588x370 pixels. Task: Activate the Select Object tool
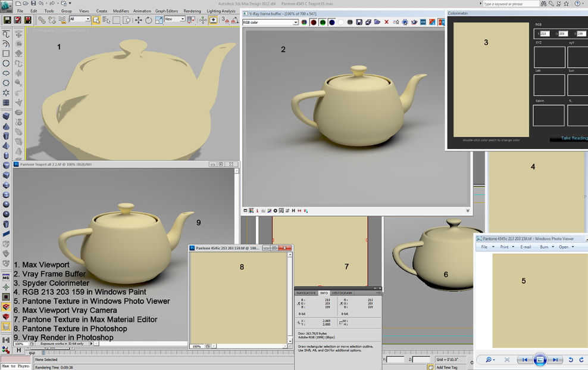pyautogui.click(x=96, y=20)
